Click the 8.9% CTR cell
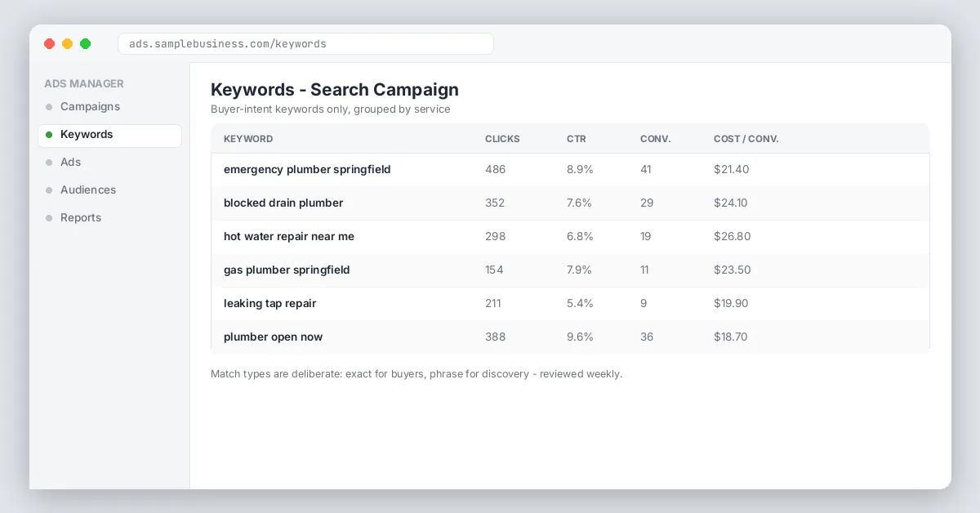Viewport: 980px width, 513px height. (580, 170)
